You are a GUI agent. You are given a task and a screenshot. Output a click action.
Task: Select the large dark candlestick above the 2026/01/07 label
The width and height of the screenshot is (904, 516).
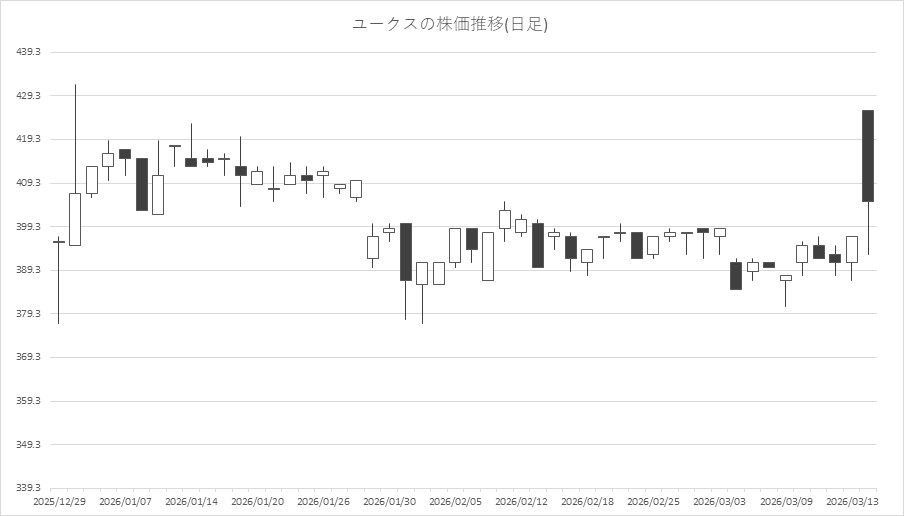(142, 184)
